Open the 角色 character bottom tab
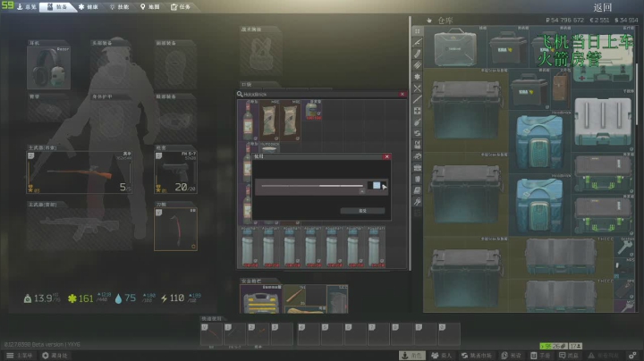The height and width of the screenshot is (361, 644). tap(412, 356)
